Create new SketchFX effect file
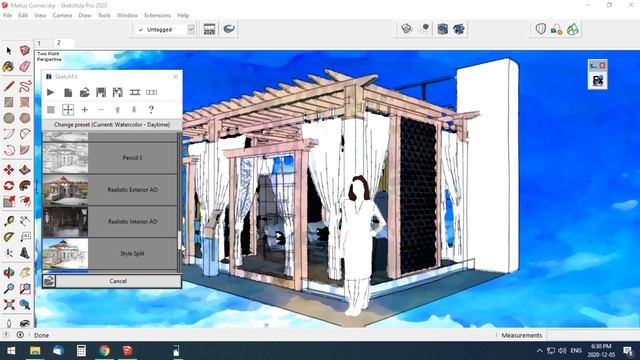Viewport: 640px width, 360px height. pos(68,93)
